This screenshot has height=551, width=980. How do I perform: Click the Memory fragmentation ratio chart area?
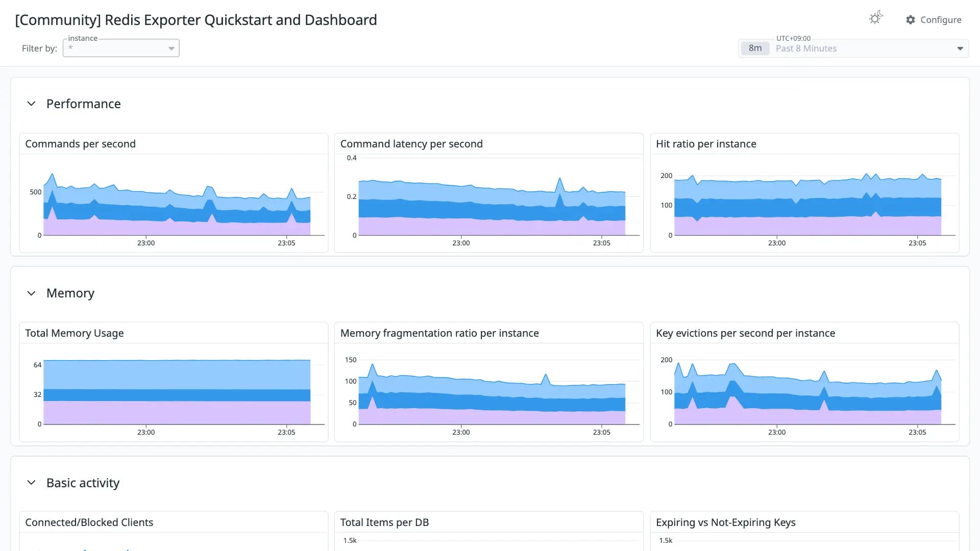492,394
